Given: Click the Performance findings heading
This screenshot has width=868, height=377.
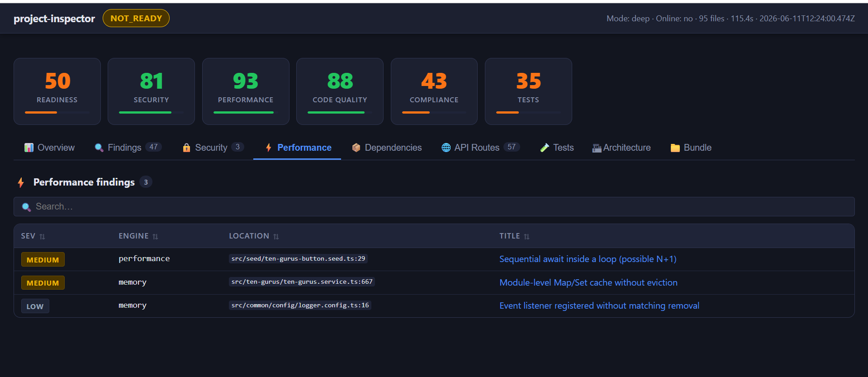Looking at the screenshot, I should pyautogui.click(x=84, y=182).
